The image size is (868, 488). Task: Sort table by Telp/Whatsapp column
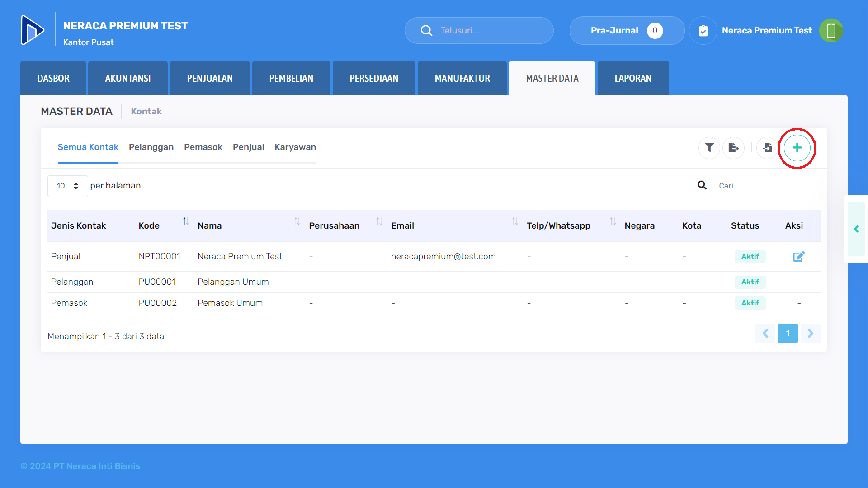pos(613,221)
